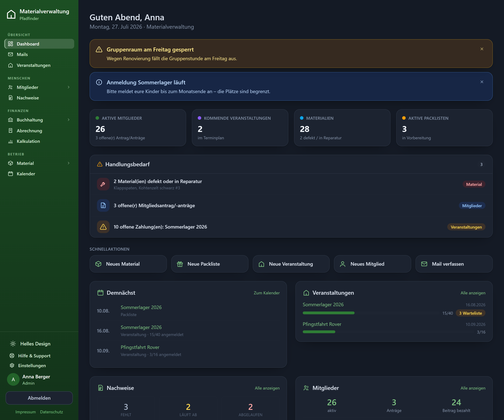
Task: Click the Mails envelope icon in sidebar
Action: pos(10,54)
